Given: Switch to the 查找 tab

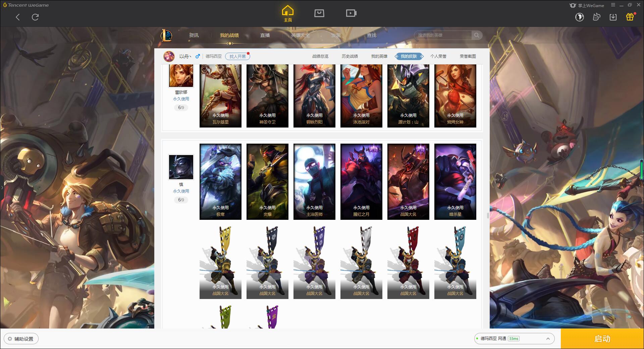Looking at the screenshot, I should coord(372,35).
